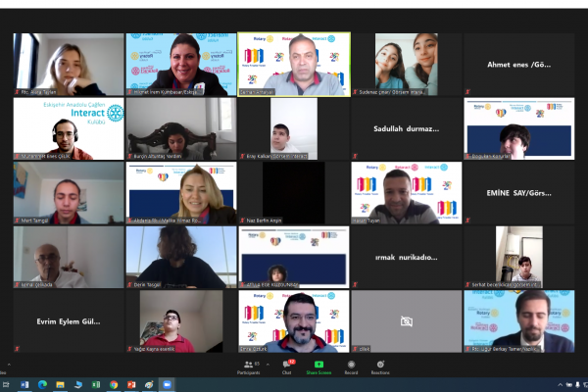
Task: Select the Naz Berfin black video tile
Action: (x=294, y=193)
